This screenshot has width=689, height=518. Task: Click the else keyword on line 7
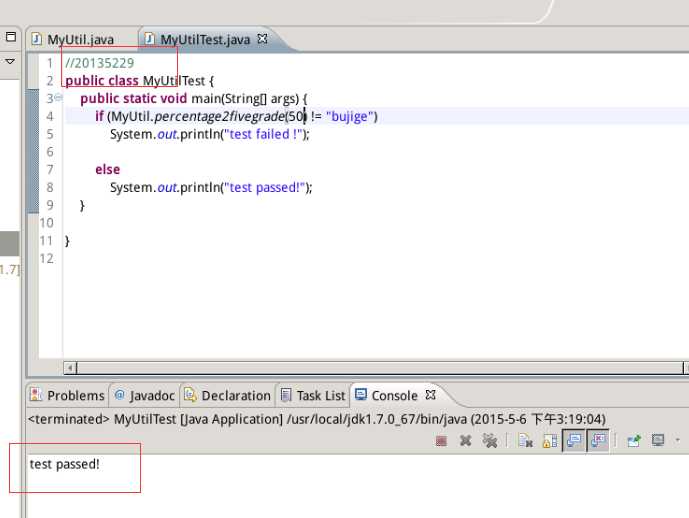(x=108, y=170)
